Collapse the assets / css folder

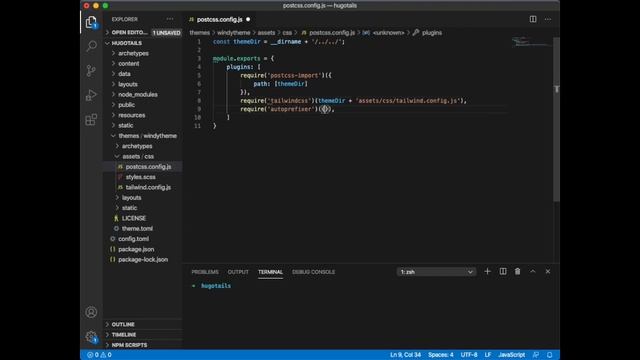click(x=138, y=156)
